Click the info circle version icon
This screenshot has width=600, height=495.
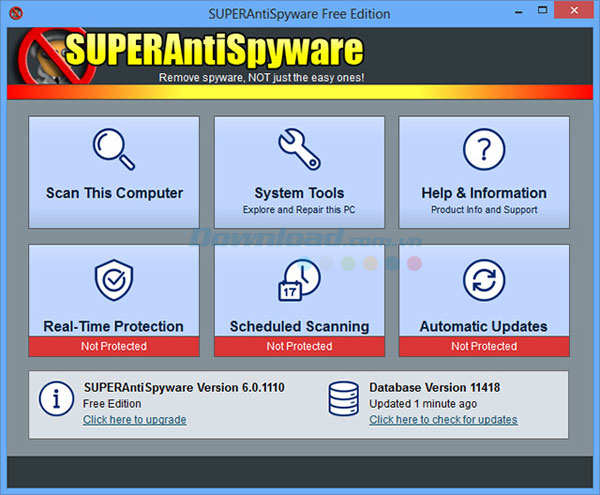[x=56, y=398]
